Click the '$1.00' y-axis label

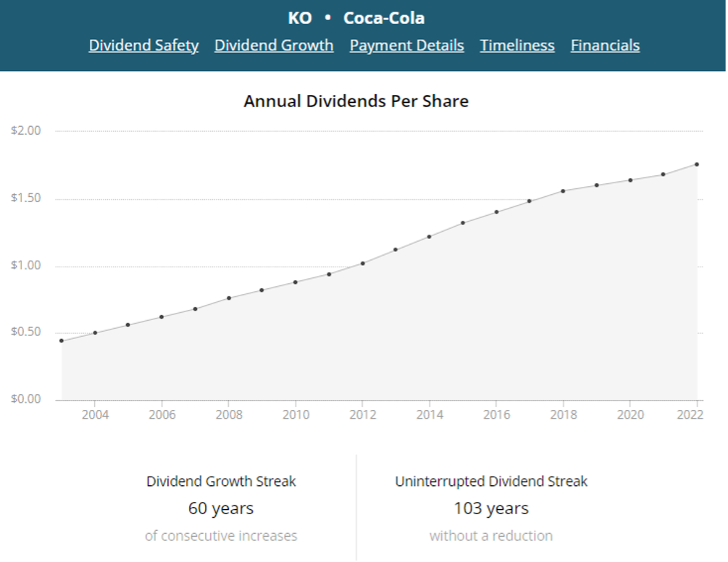(26, 265)
